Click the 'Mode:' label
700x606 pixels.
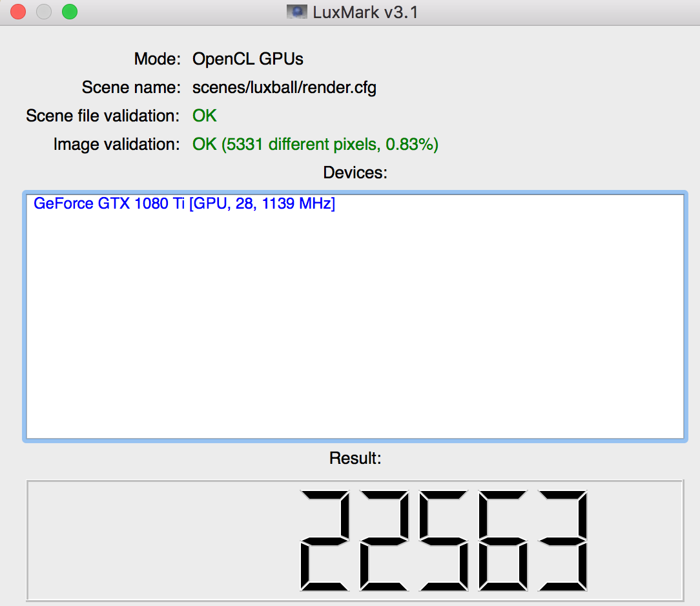(157, 59)
